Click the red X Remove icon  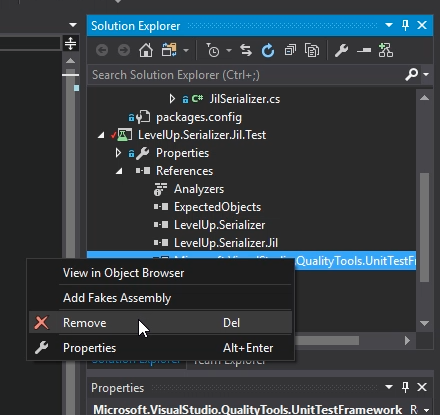[41, 323]
